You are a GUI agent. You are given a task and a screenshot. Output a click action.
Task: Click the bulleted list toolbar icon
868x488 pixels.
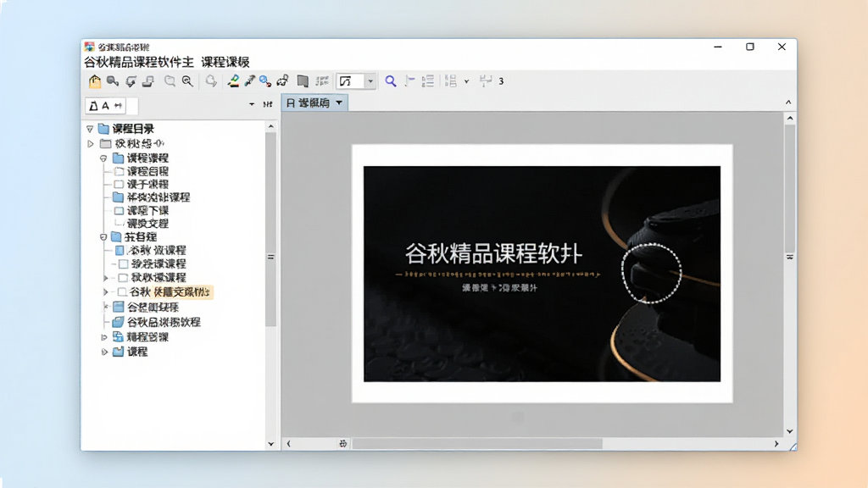(427, 81)
